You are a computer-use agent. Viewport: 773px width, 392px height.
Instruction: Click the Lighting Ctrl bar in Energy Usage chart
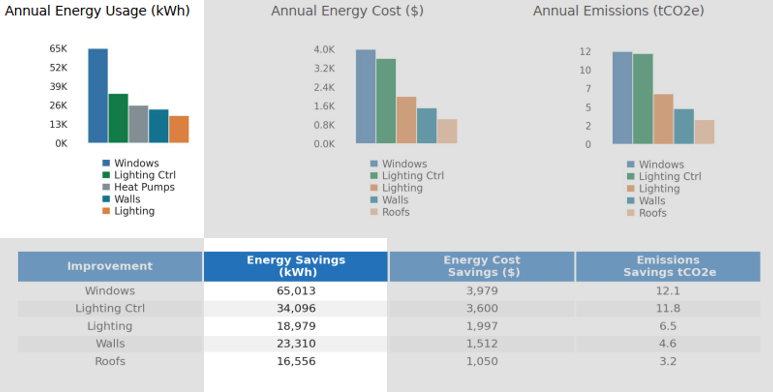point(118,118)
